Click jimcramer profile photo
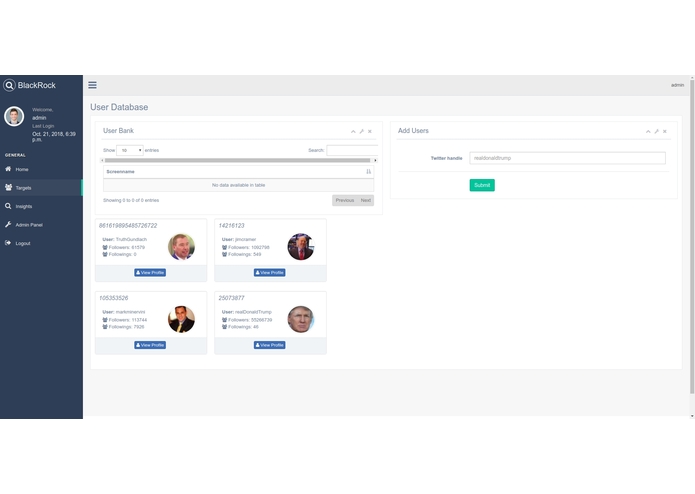The height and width of the screenshot is (494, 695). click(301, 247)
